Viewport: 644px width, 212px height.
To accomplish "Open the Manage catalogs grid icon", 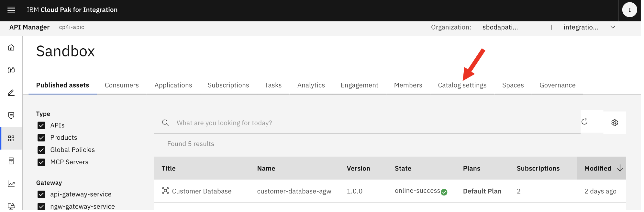I will 11,138.
